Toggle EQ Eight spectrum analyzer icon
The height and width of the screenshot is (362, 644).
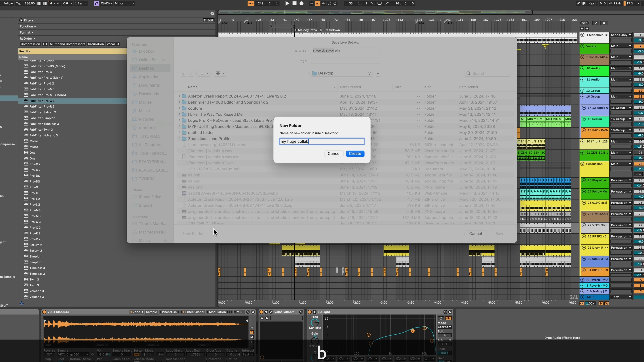[x=448, y=318]
